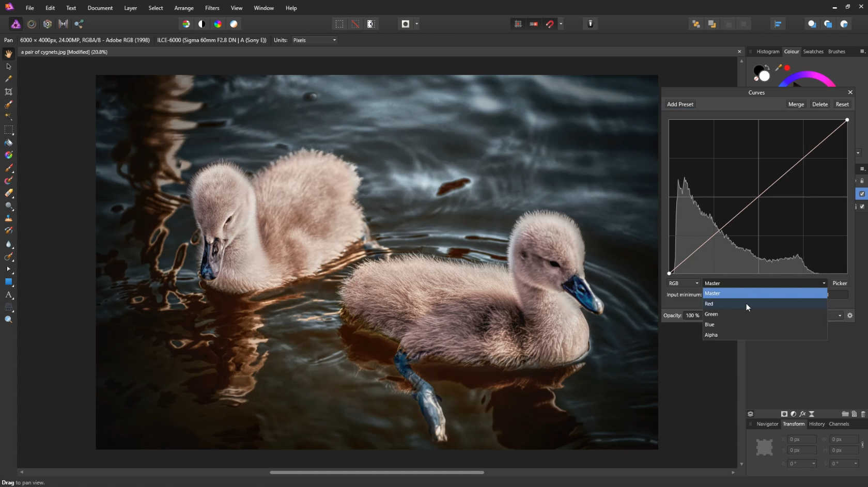Switch to the Swatches tab
This screenshot has height=487, width=868.
tap(813, 52)
